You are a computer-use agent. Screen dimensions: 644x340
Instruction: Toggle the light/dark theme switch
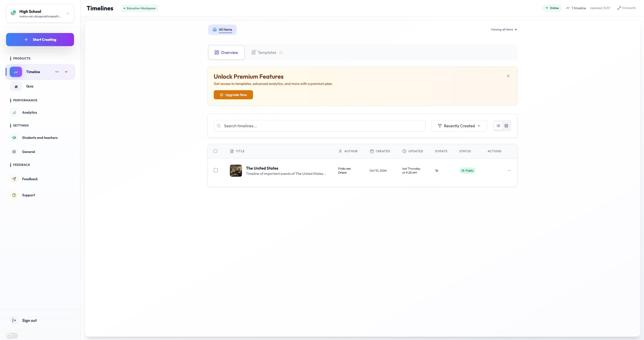[x=12, y=336]
